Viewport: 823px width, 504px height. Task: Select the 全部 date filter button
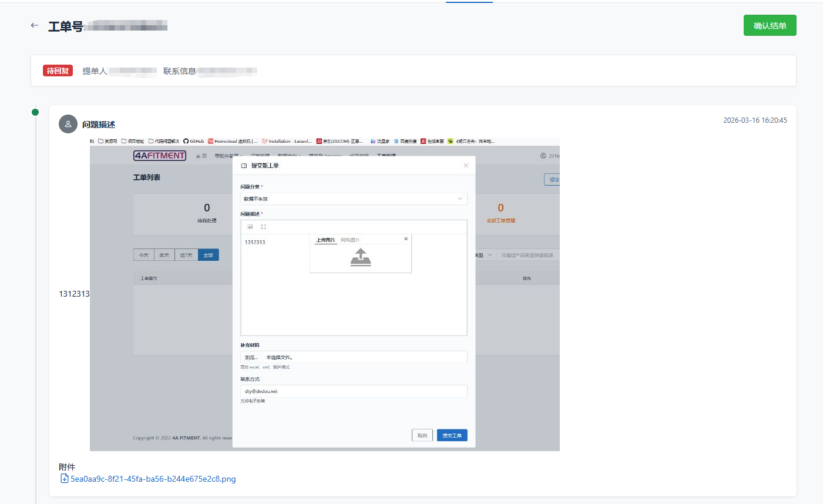[x=209, y=256]
